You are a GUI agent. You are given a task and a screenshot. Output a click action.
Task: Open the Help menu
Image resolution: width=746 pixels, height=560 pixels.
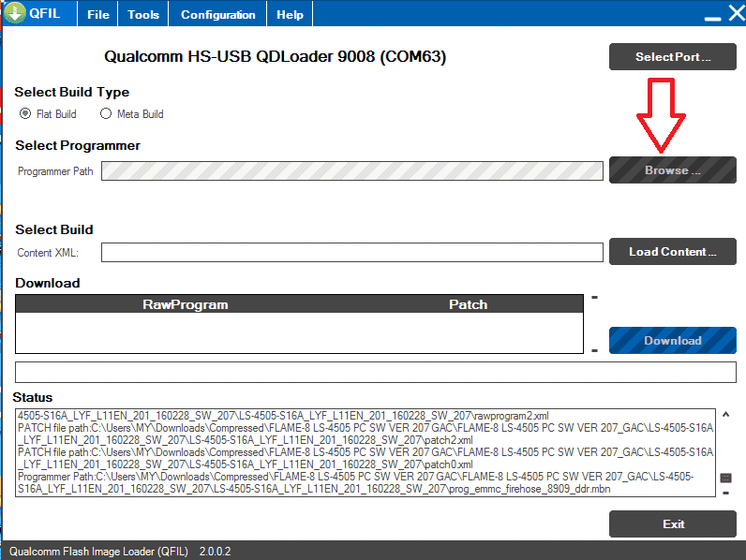[290, 15]
